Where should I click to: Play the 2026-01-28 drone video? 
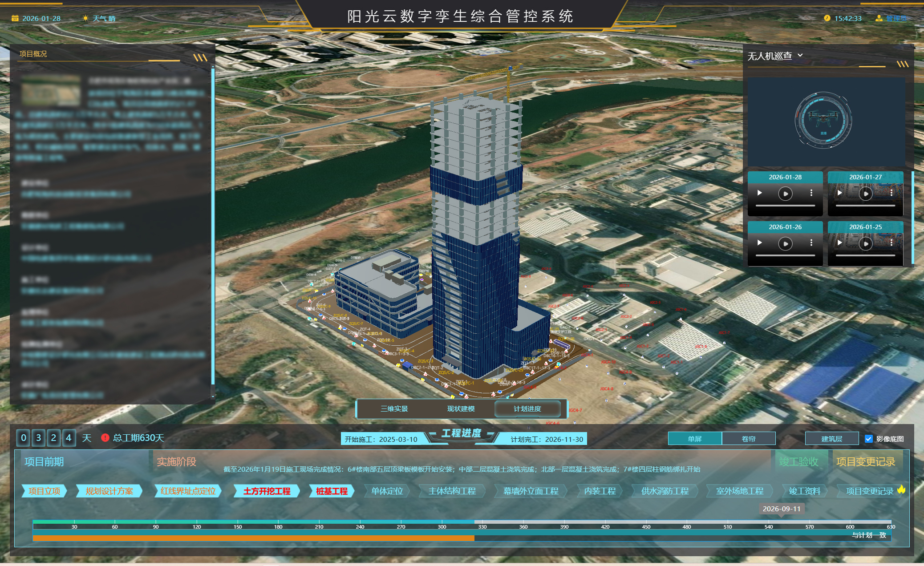pos(760,193)
